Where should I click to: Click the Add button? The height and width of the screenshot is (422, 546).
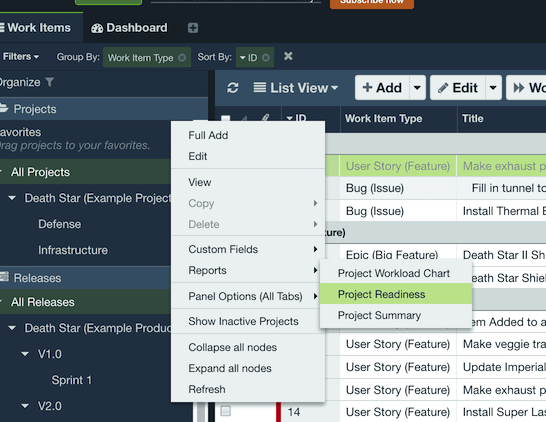pyautogui.click(x=382, y=88)
